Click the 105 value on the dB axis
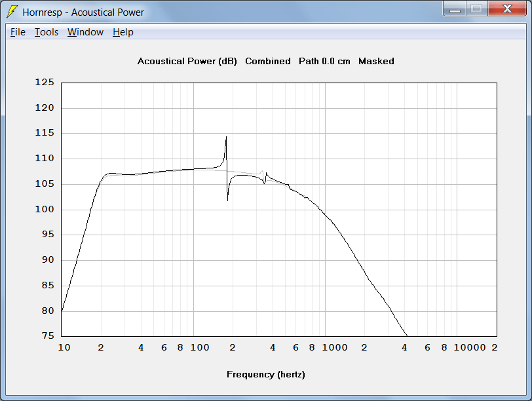532x401 pixels. [x=45, y=184]
